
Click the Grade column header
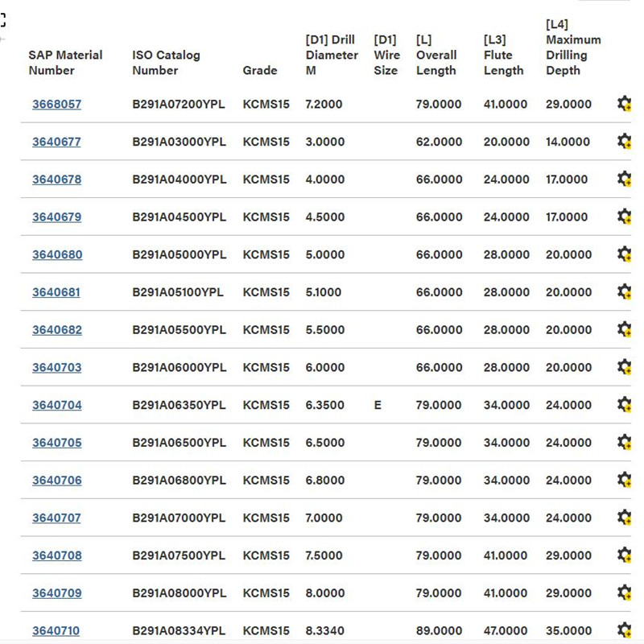click(x=259, y=71)
